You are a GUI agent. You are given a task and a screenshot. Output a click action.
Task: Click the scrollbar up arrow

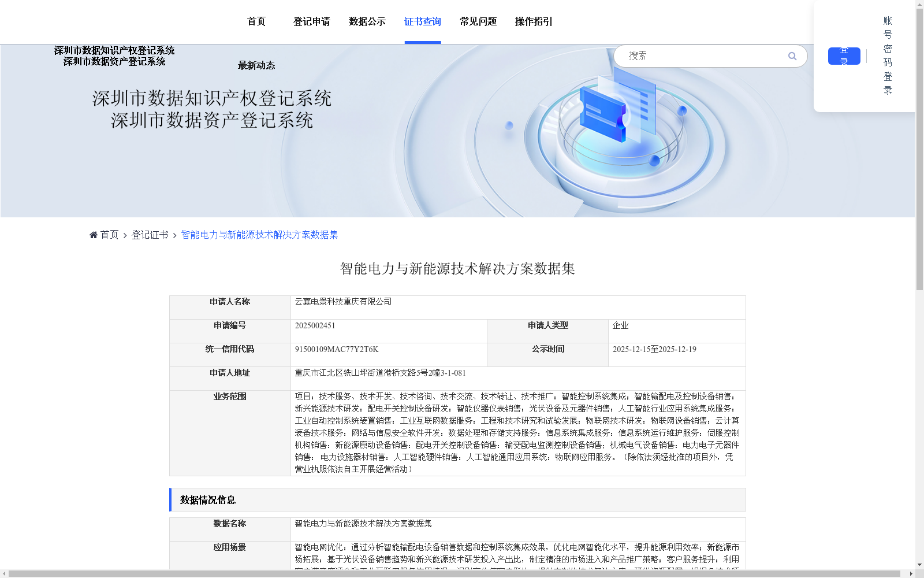919,4
